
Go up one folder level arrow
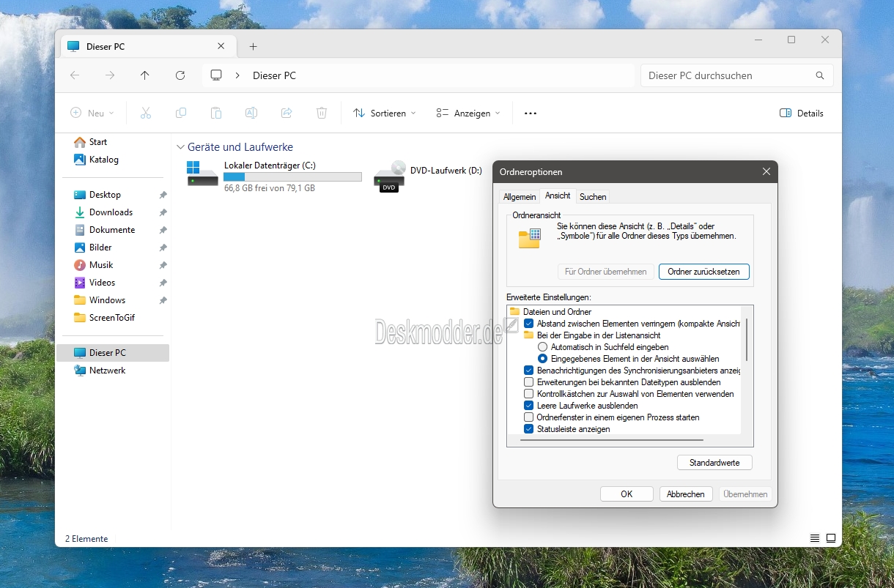point(145,75)
